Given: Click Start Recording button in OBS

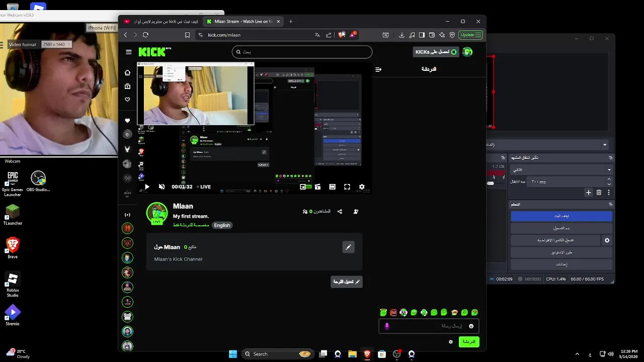Looking at the screenshot, I should tap(561, 228).
